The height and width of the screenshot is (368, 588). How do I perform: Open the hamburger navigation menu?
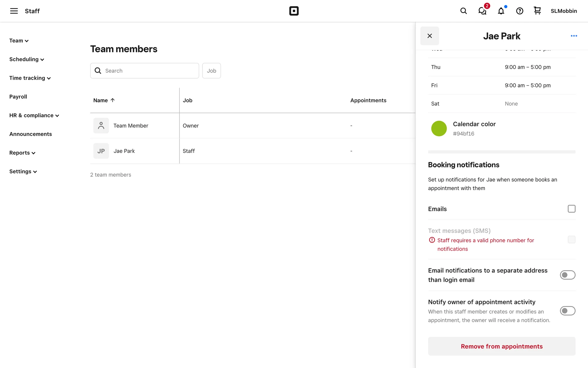pyautogui.click(x=14, y=11)
